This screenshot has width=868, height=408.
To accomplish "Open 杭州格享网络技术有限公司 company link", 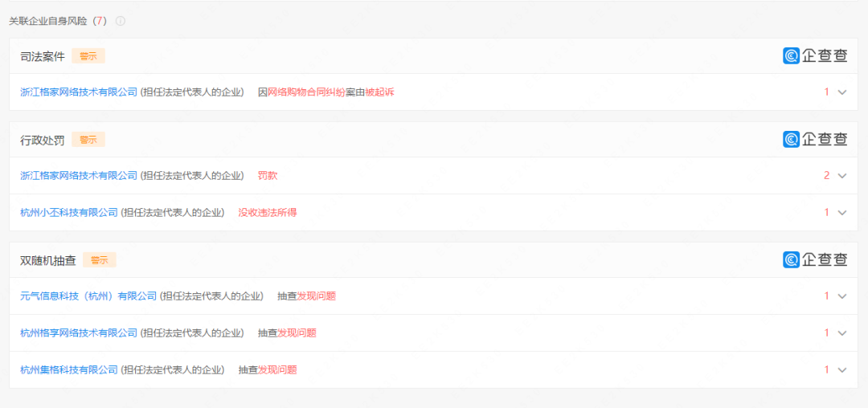I will [79, 333].
